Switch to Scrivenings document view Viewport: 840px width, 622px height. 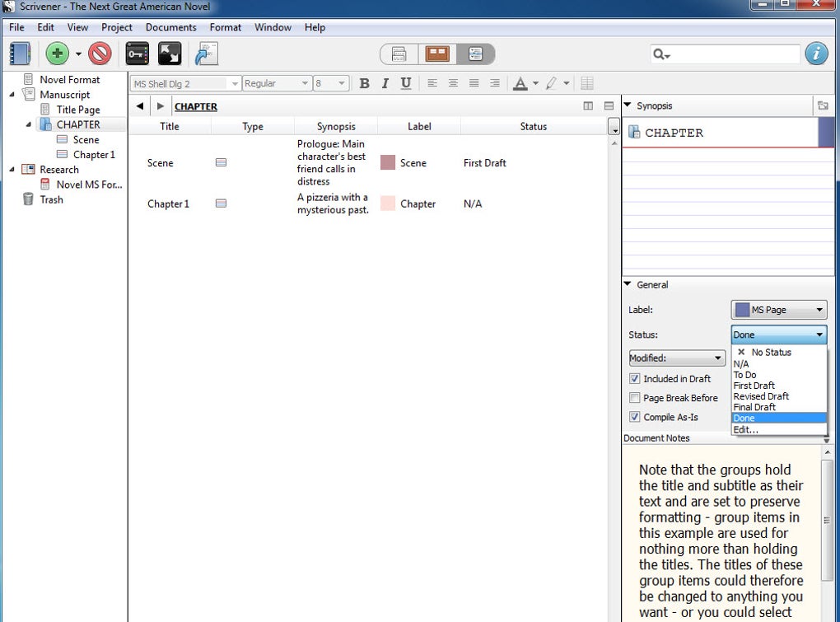399,54
